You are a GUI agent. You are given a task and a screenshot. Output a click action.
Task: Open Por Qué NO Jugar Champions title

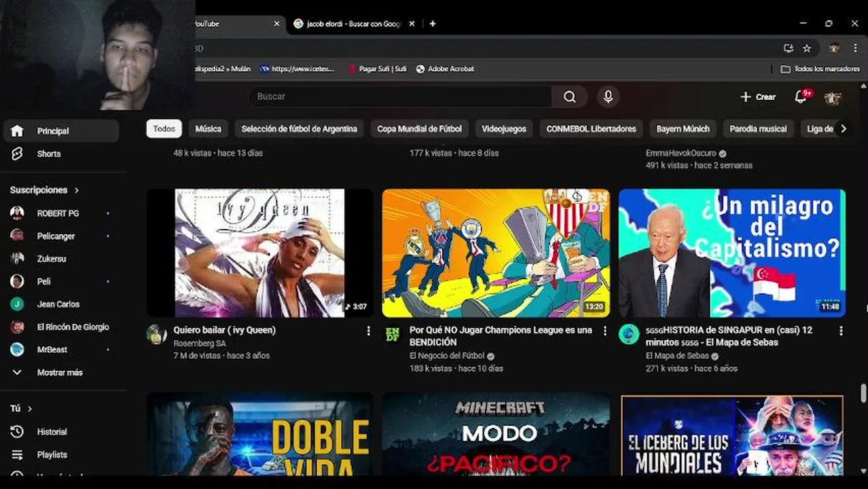click(501, 336)
